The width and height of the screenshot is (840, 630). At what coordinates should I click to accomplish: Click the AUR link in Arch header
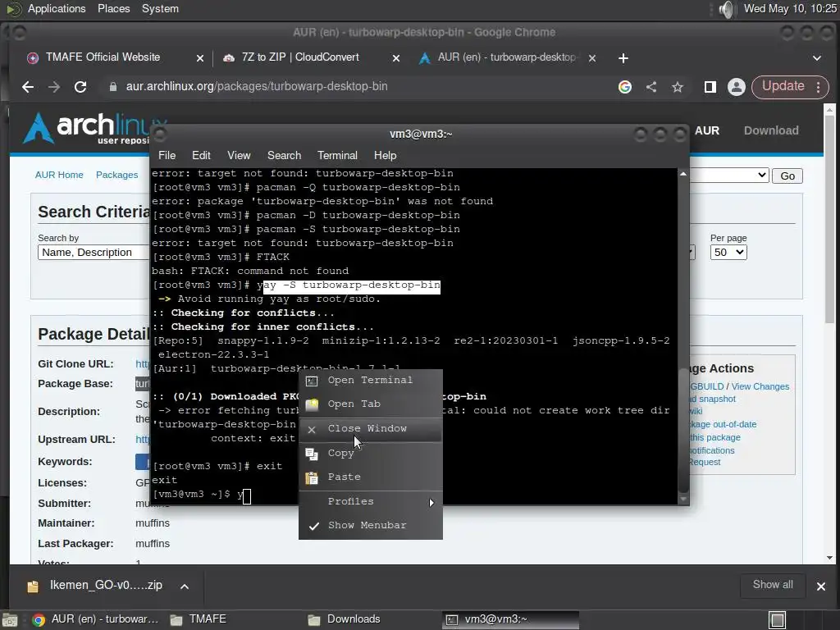707,130
